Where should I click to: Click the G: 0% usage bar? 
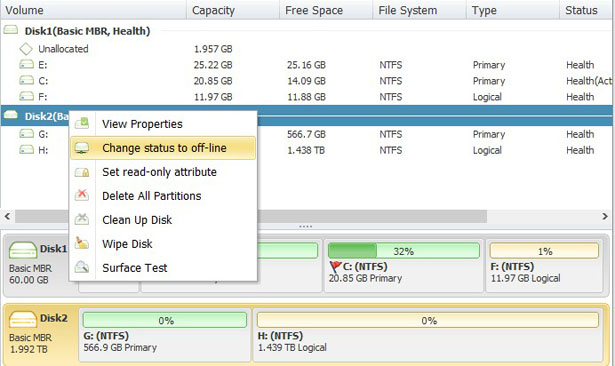point(165,320)
